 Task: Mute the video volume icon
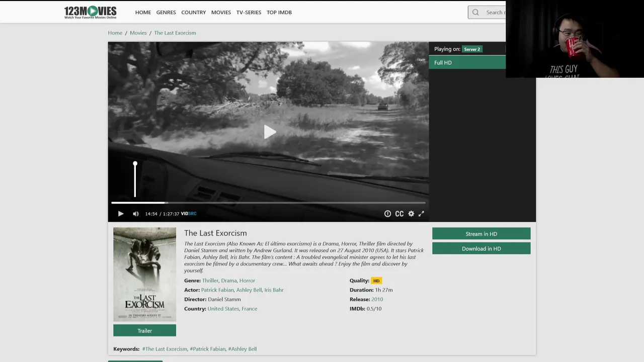tap(136, 214)
